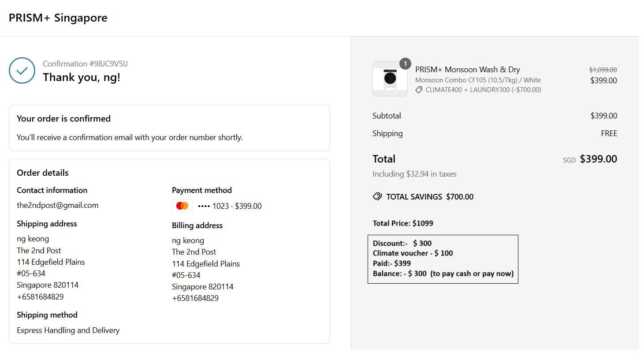
Task: Select "114 Edgefield Plains" under Shipping address
Action: (51, 262)
